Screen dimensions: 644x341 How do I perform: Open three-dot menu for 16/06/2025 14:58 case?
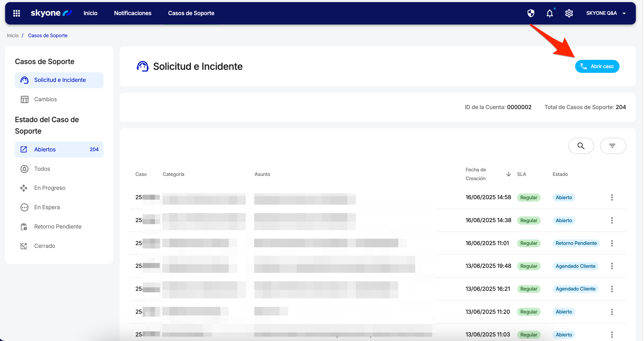[612, 197]
